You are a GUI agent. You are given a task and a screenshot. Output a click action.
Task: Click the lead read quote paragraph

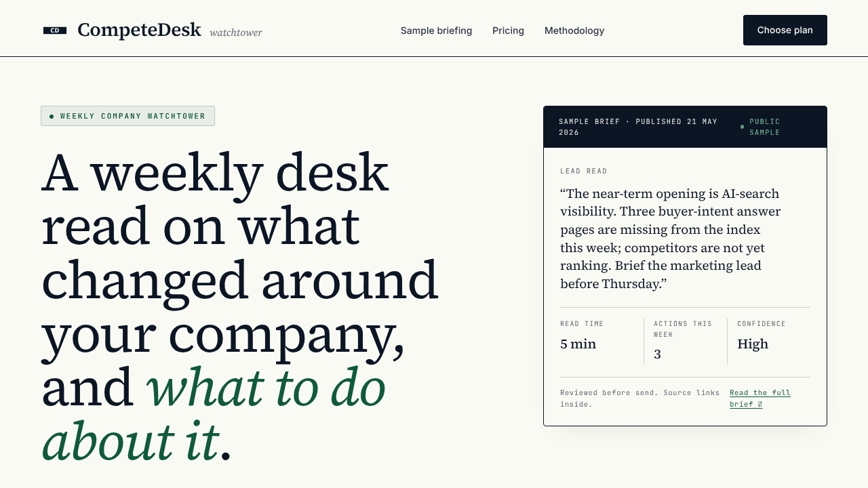(671, 239)
